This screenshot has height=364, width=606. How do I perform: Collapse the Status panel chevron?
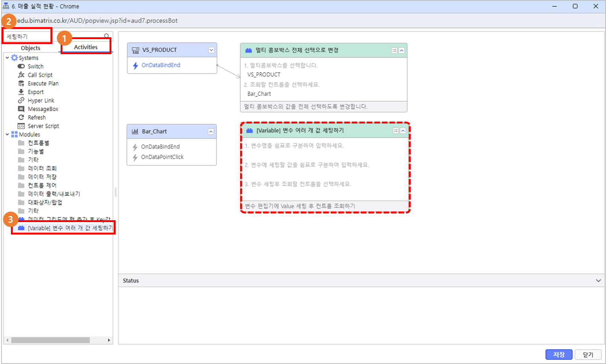(x=598, y=281)
